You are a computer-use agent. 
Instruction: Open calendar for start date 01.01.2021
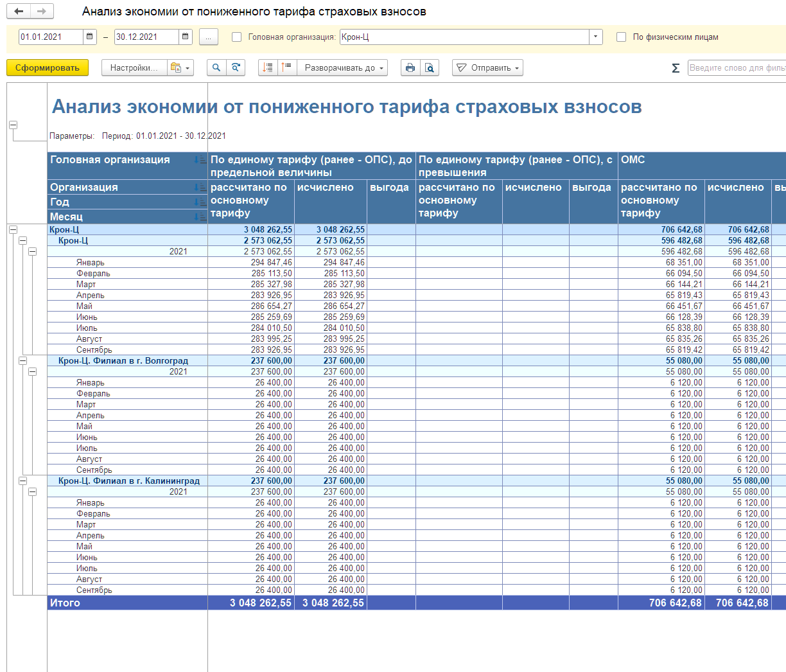[x=90, y=37]
